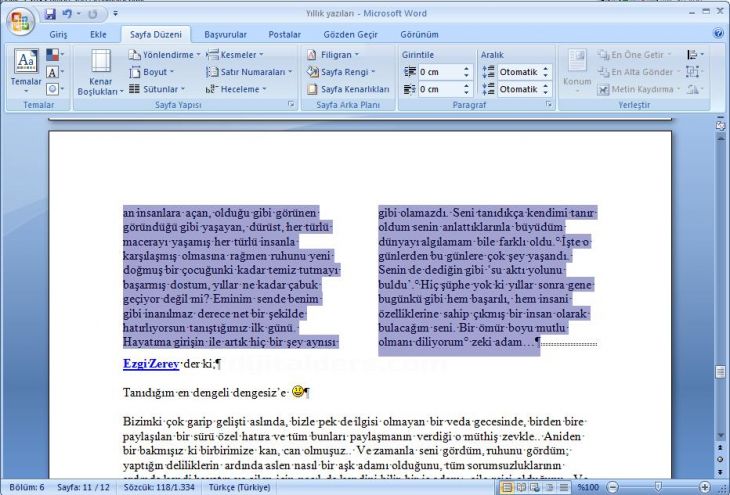730x495 pixels.
Task: Switch to Full Screen Reading view icon
Action: [521, 488]
